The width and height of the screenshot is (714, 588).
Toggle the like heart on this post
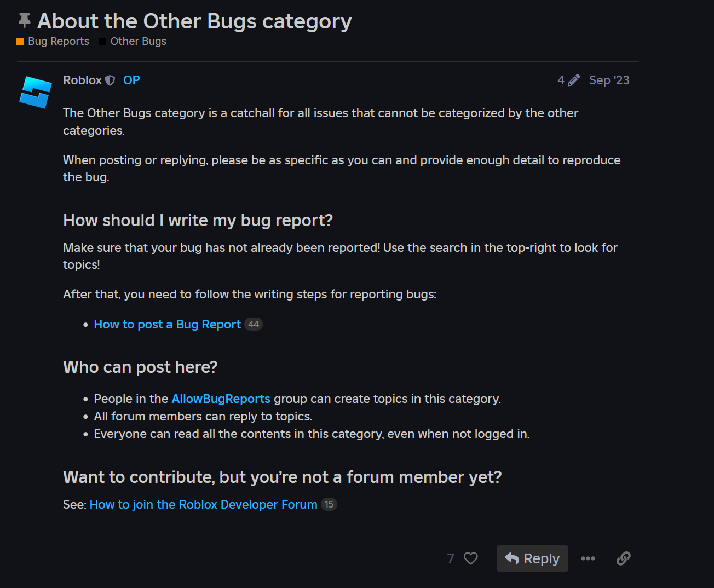click(x=470, y=558)
